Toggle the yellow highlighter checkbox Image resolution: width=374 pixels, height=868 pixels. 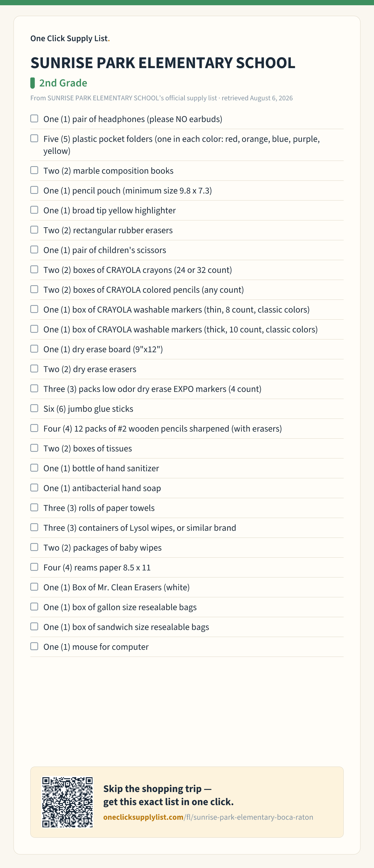[x=34, y=210]
